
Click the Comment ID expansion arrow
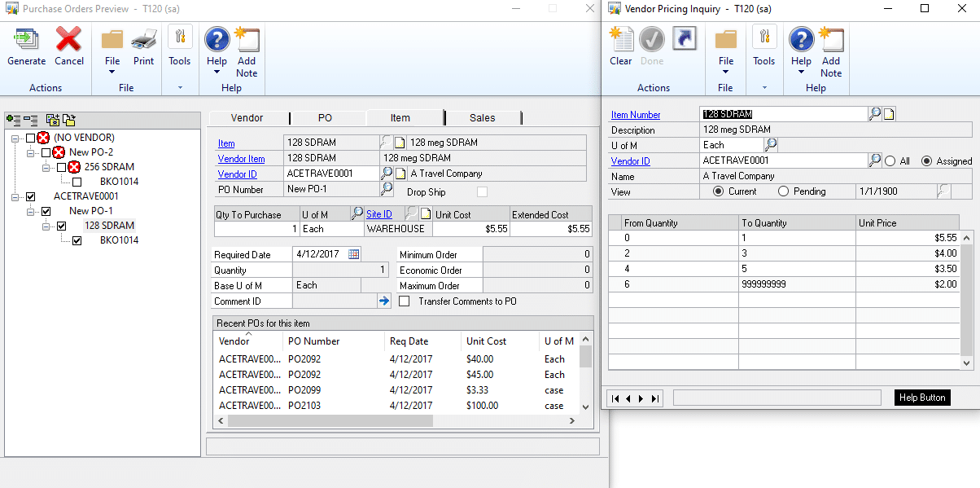pyautogui.click(x=383, y=301)
